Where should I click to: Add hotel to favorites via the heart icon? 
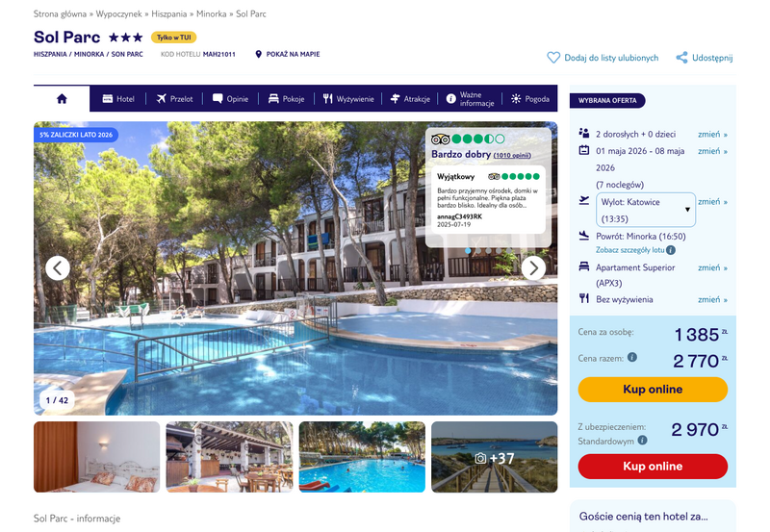coord(553,58)
